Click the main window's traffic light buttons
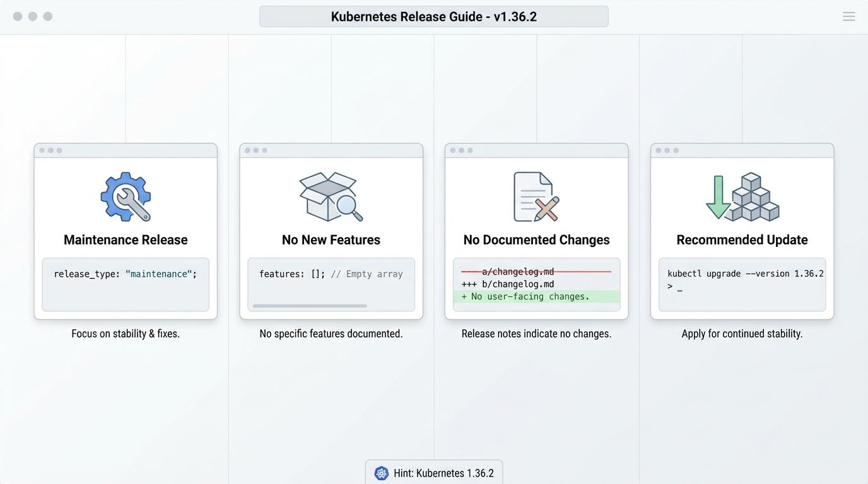 33,16
